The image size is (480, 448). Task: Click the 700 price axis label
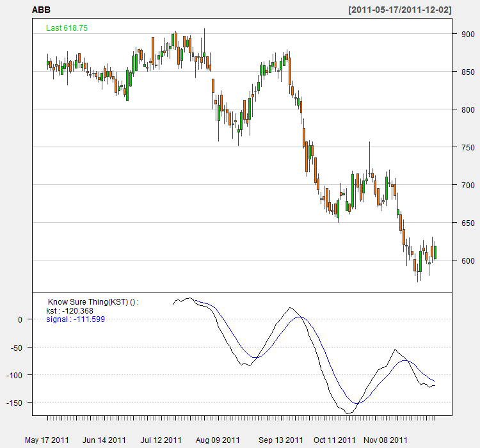coord(468,185)
